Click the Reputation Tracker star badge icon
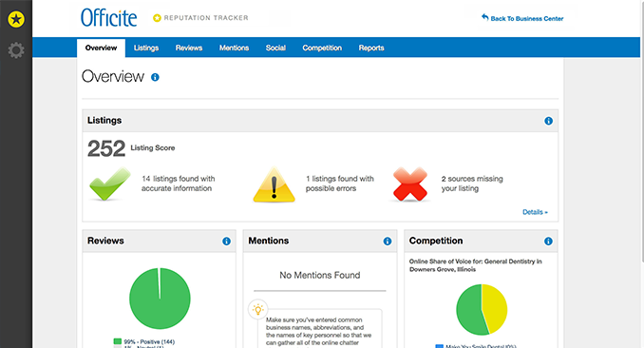 [x=157, y=18]
